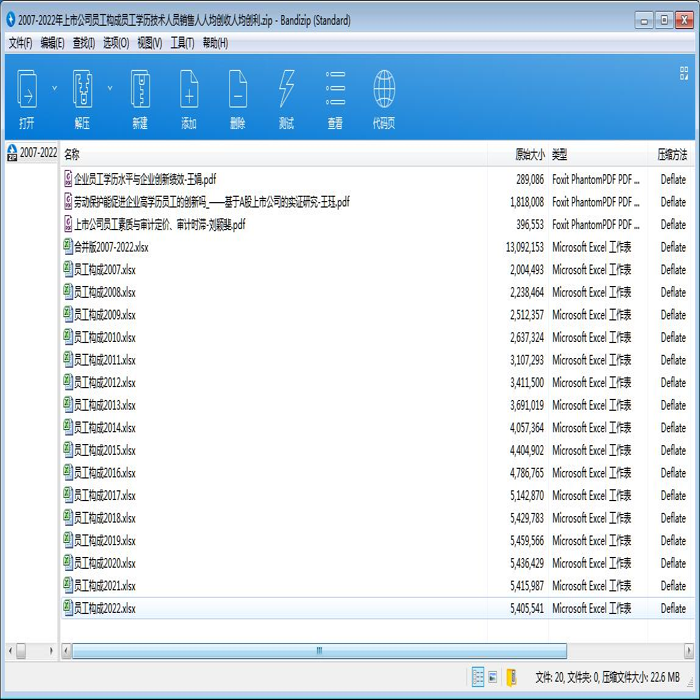Open the 查找(I) menu

pyautogui.click(x=83, y=43)
